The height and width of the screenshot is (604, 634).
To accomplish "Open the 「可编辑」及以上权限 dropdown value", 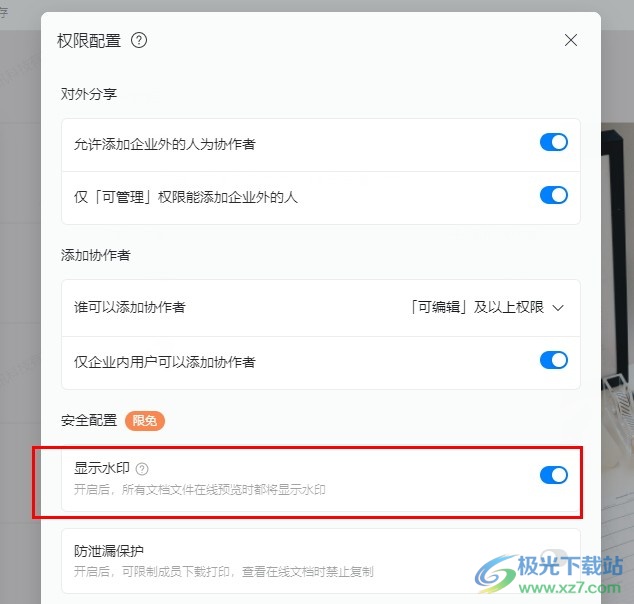I will tap(477, 307).
